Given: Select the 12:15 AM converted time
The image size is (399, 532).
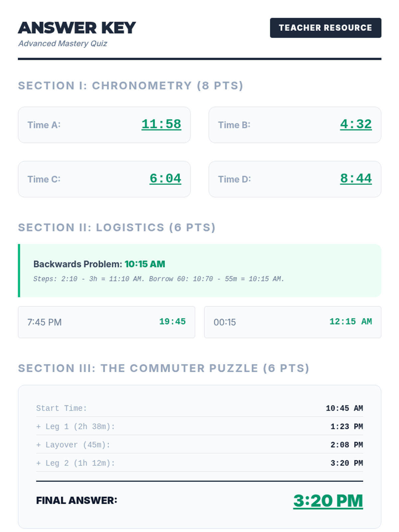Looking at the screenshot, I should [350, 322].
